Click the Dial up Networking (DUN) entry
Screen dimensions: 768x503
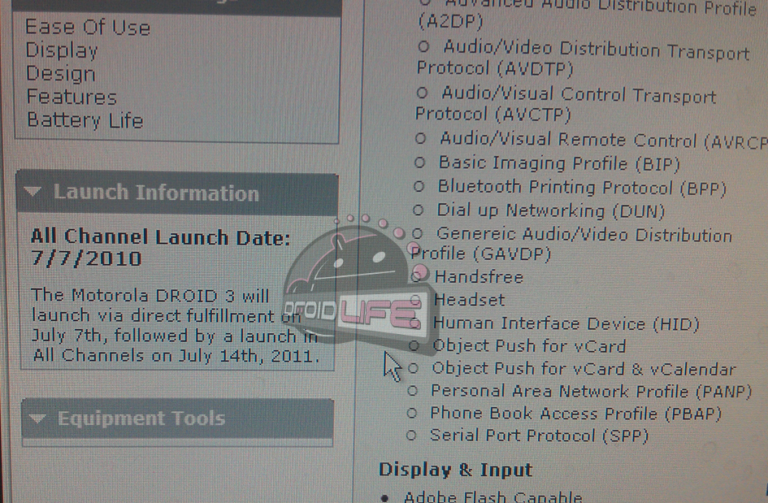pyautogui.click(x=551, y=211)
